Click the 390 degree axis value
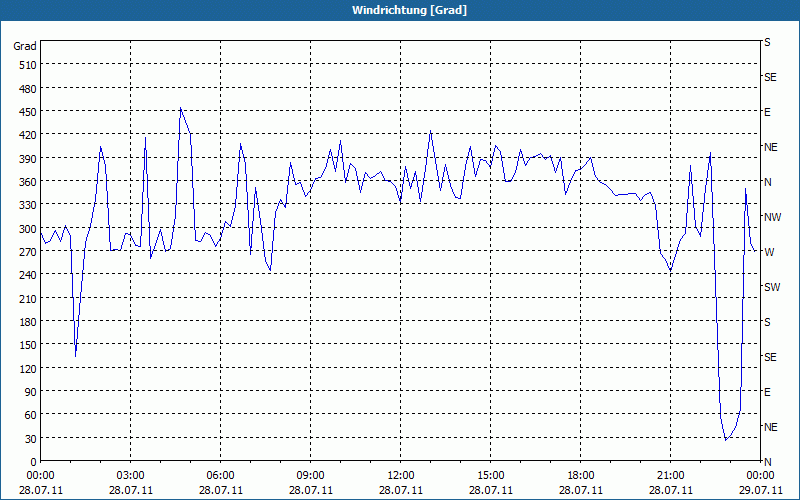Screen dimensions: 800x500 [x=28, y=159]
